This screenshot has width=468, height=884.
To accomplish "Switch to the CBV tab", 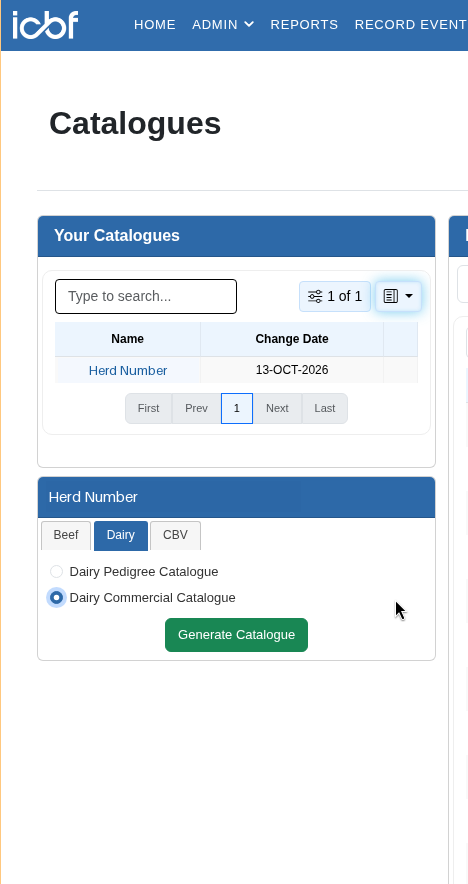I will click(x=175, y=535).
